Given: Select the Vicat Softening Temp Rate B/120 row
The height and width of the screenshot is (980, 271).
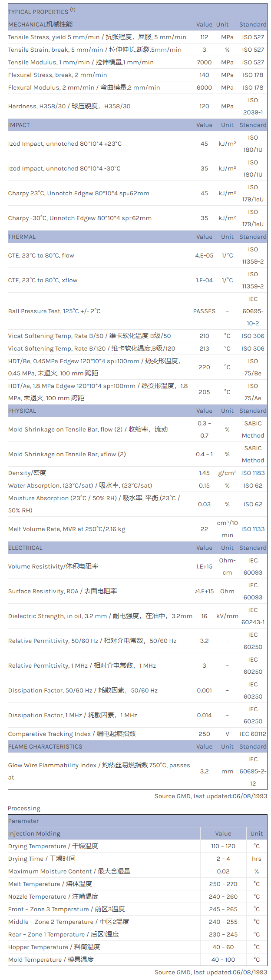Looking at the screenshot, I should point(92,348).
